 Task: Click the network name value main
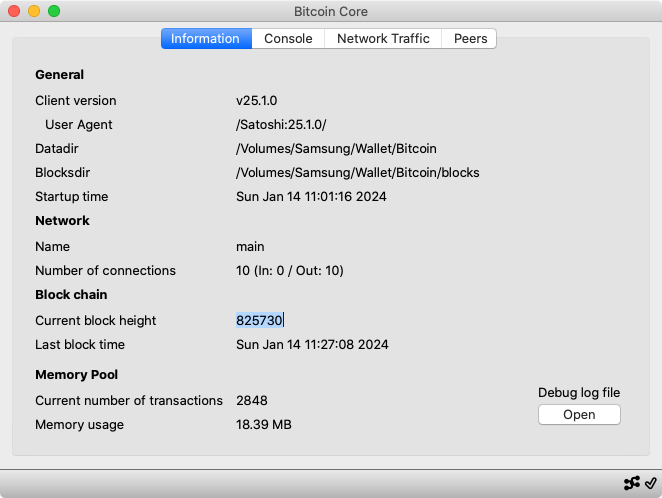click(x=250, y=246)
